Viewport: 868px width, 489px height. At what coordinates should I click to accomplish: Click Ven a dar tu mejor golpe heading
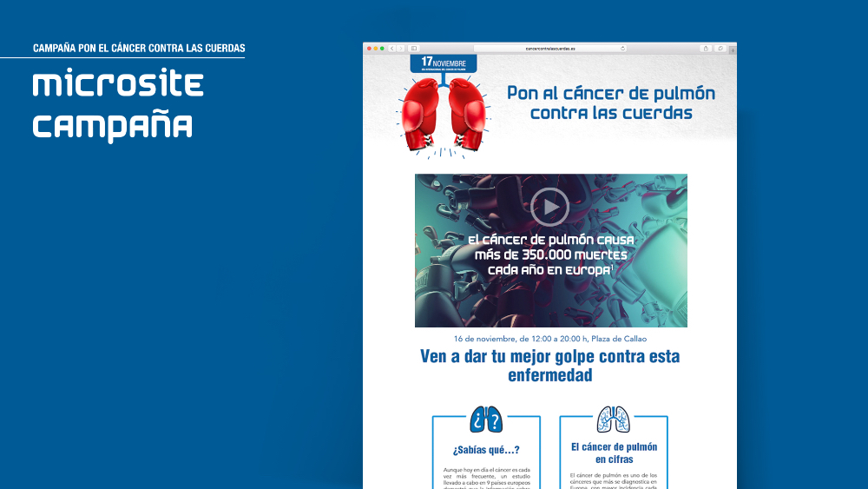(549, 366)
